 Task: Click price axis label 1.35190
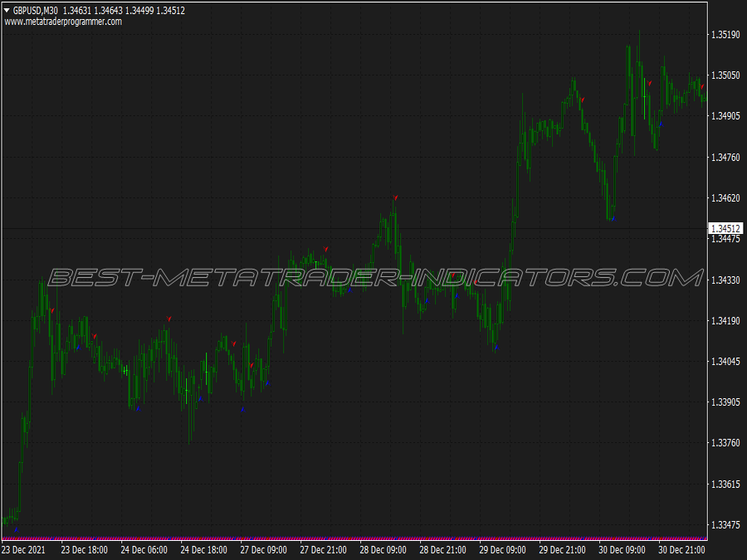click(725, 35)
